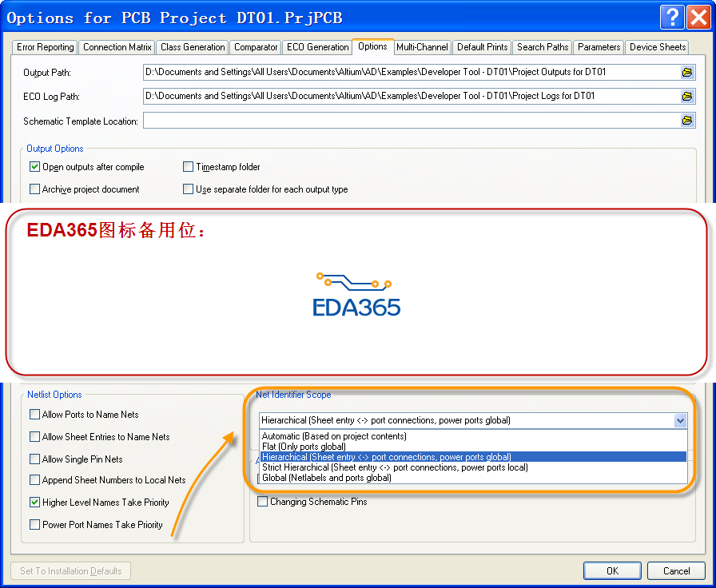The height and width of the screenshot is (588, 716).
Task: Enable Timestamp folder checkbox
Action: [188, 167]
